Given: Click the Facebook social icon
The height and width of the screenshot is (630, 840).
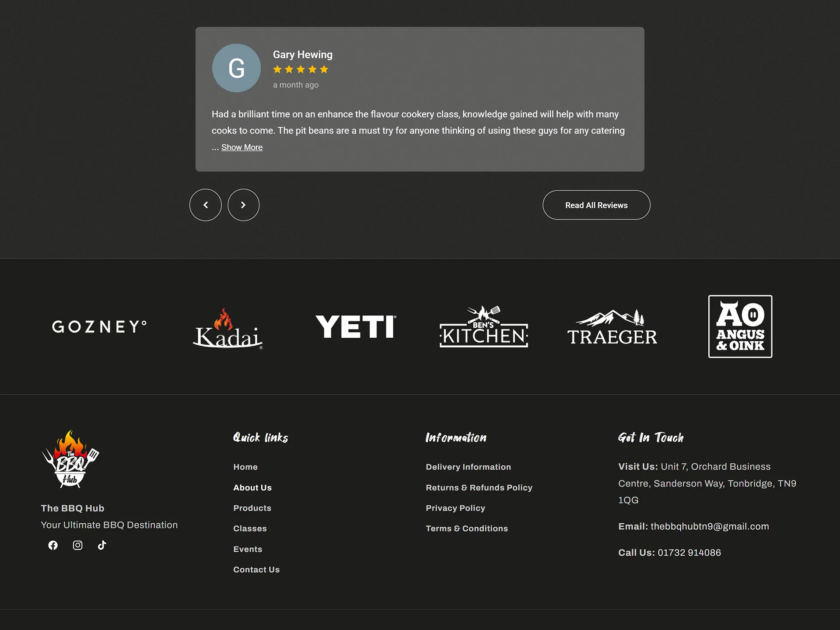Looking at the screenshot, I should (x=53, y=545).
